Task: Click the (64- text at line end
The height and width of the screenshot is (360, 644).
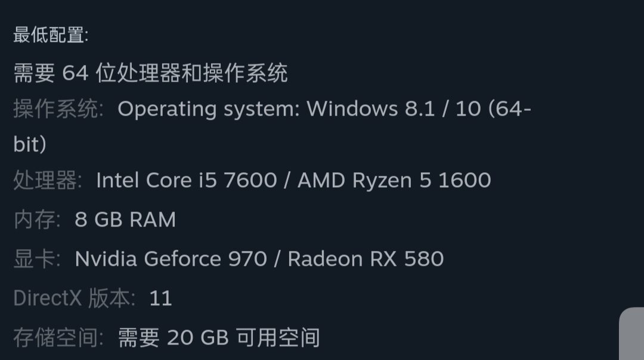Action: pyautogui.click(x=510, y=109)
